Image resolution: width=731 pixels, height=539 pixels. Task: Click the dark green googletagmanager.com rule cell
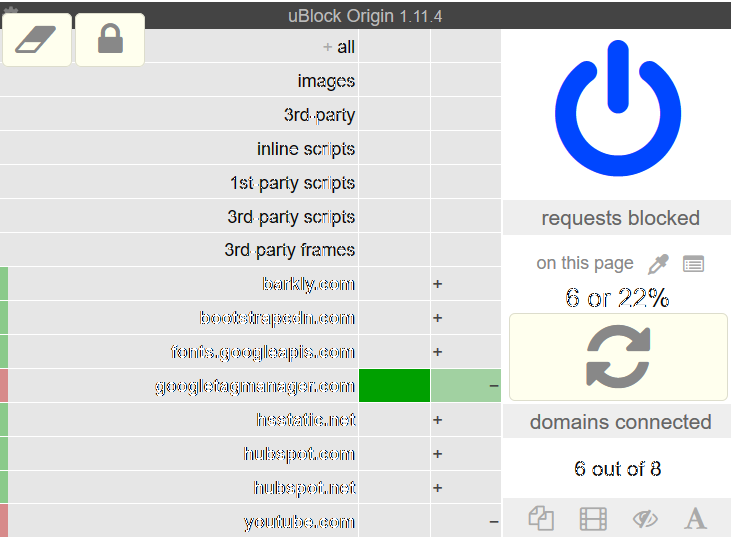[394, 386]
